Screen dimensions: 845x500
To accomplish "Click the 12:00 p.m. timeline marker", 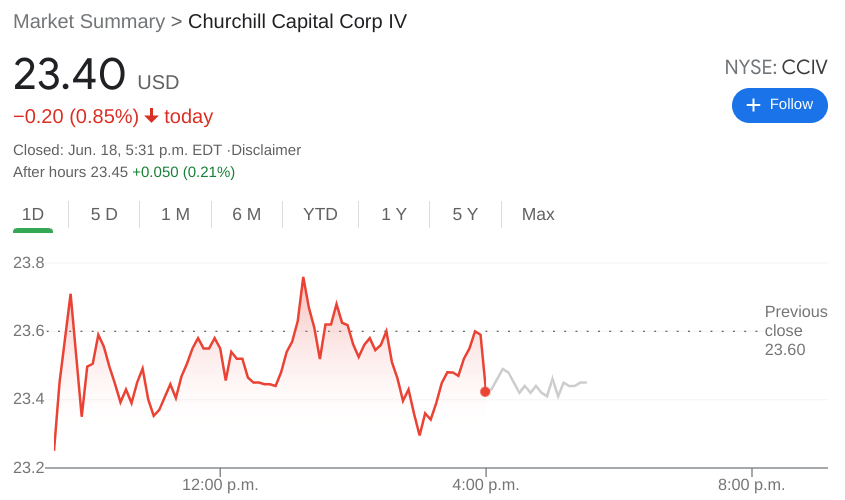I will (220, 485).
